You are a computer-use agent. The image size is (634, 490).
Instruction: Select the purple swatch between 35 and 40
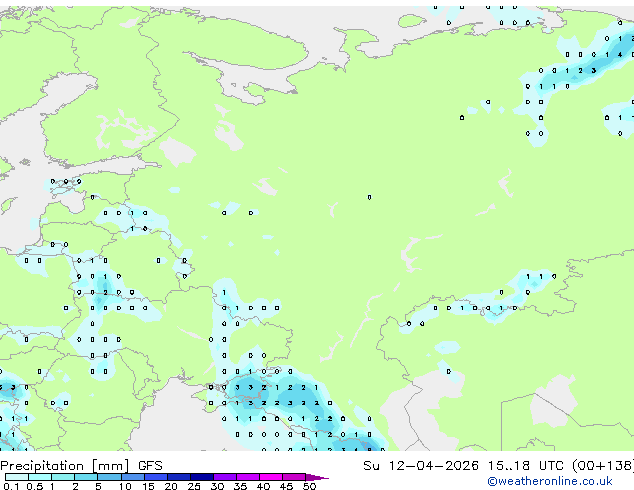[247, 477]
